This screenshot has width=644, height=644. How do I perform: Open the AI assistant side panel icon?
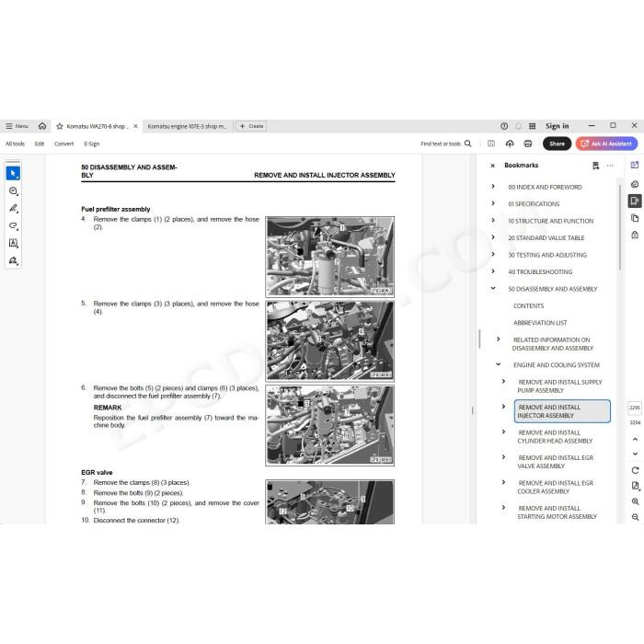coord(635,165)
